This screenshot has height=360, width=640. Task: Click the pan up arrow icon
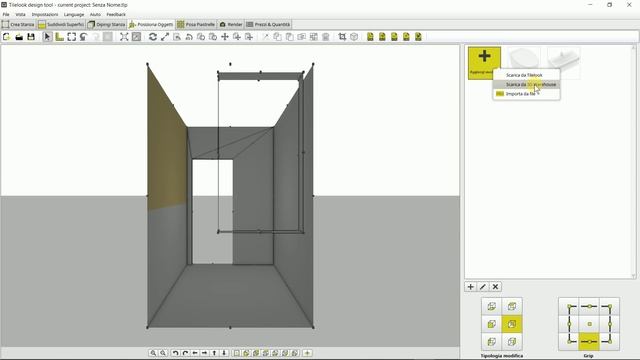pyautogui.click(x=215, y=353)
